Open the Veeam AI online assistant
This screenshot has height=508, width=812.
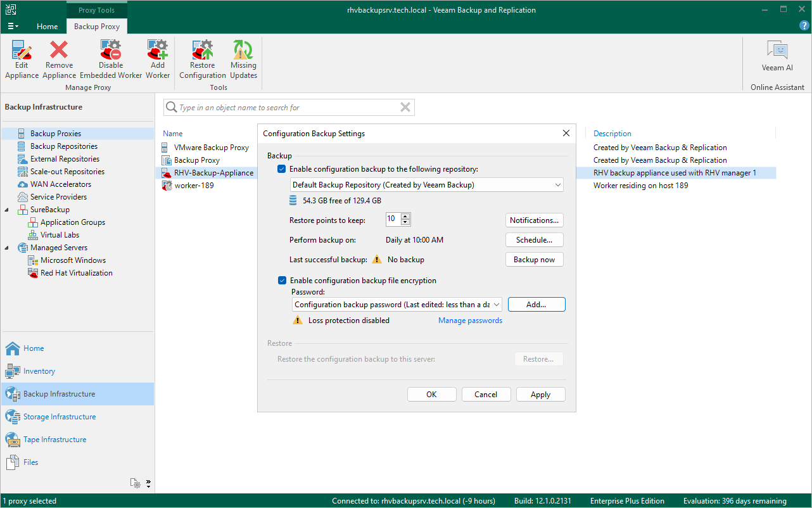coord(777,56)
